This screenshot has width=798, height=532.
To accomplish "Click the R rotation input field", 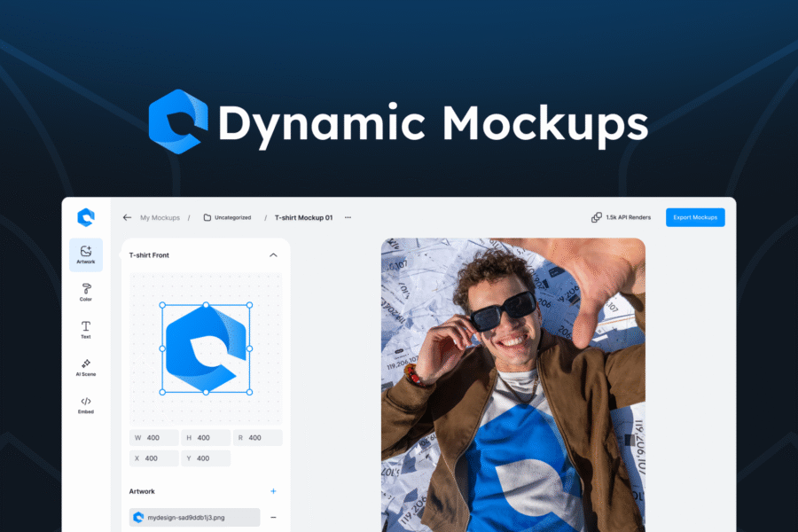I will click(x=257, y=438).
